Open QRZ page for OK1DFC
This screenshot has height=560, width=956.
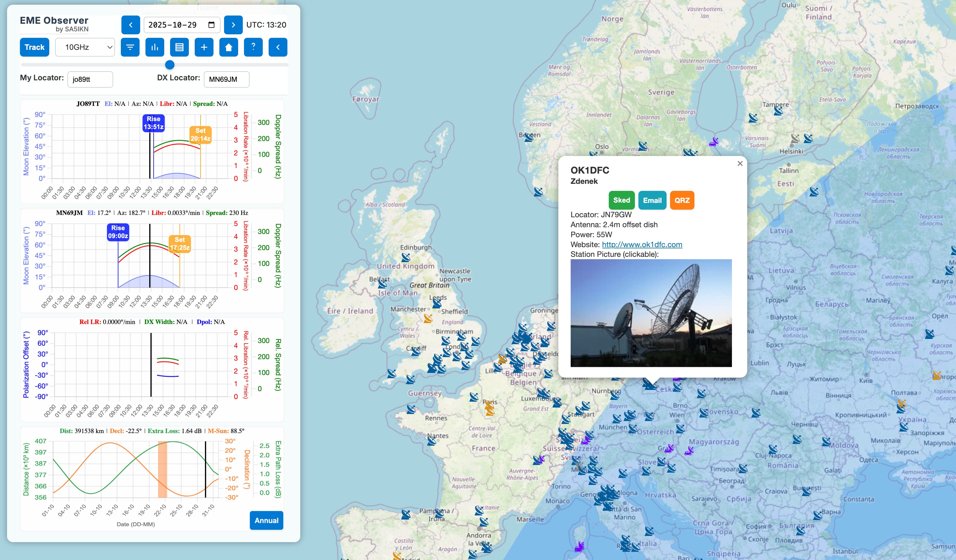pos(682,200)
